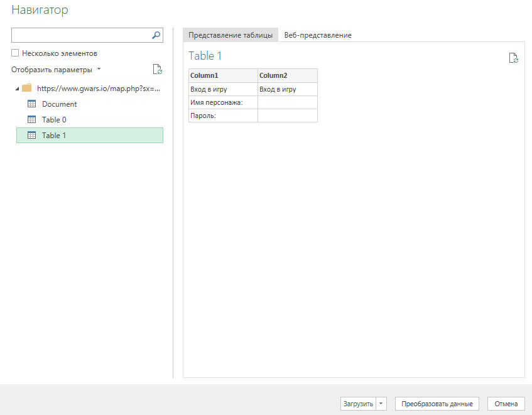Click Вход в игру cell in Column2
The image size is (532, 415).
coord(288,89)
